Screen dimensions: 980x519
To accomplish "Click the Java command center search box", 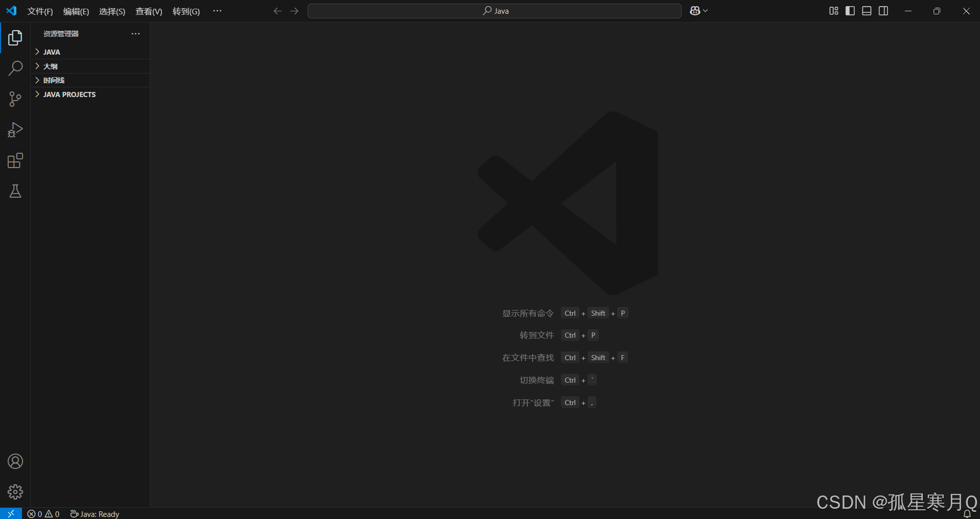I will point(494,11).
